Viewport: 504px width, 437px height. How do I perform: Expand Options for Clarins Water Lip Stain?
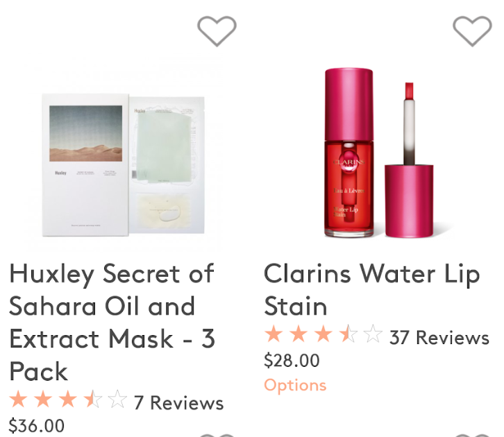[295, 385]
